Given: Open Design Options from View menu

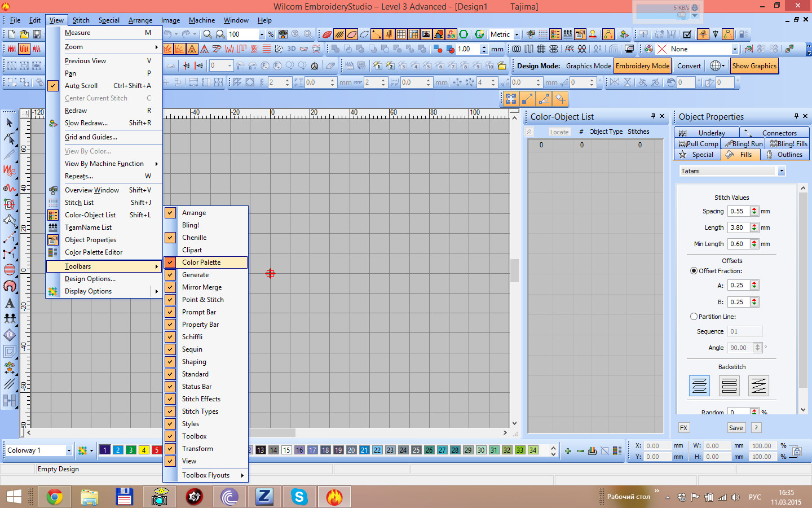Looking at the screenshot, I should tap(90, 279).
